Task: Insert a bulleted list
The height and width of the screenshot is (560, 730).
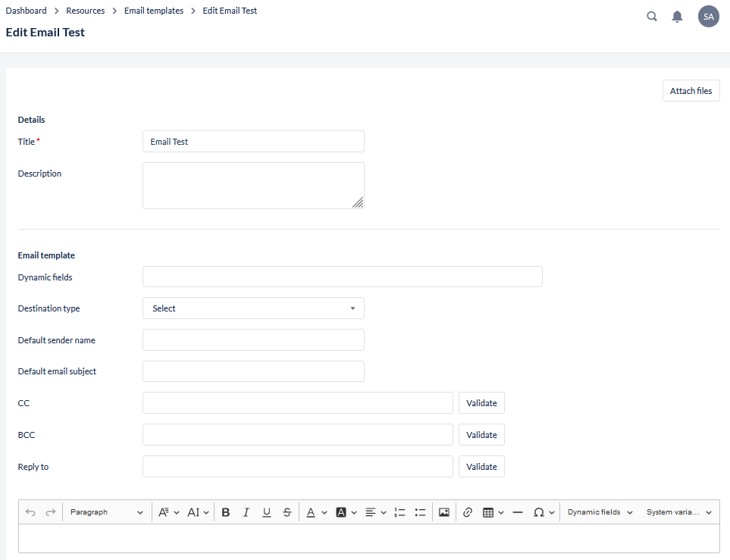Action: [421, 512]
